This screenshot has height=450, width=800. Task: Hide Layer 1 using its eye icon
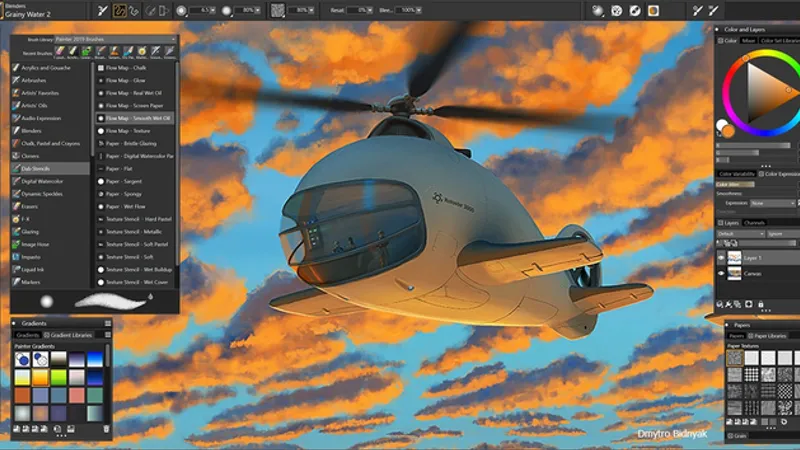[721, 257]
